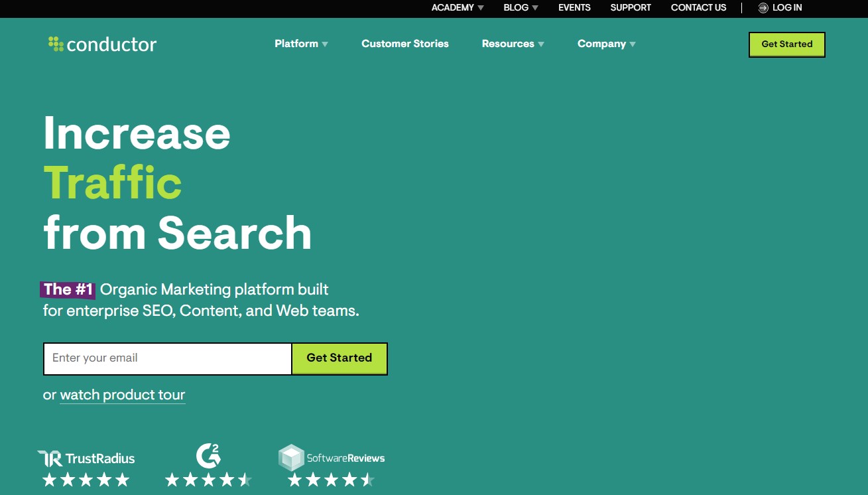Click the SoftwareReviews star rating

tap(332, 480)
